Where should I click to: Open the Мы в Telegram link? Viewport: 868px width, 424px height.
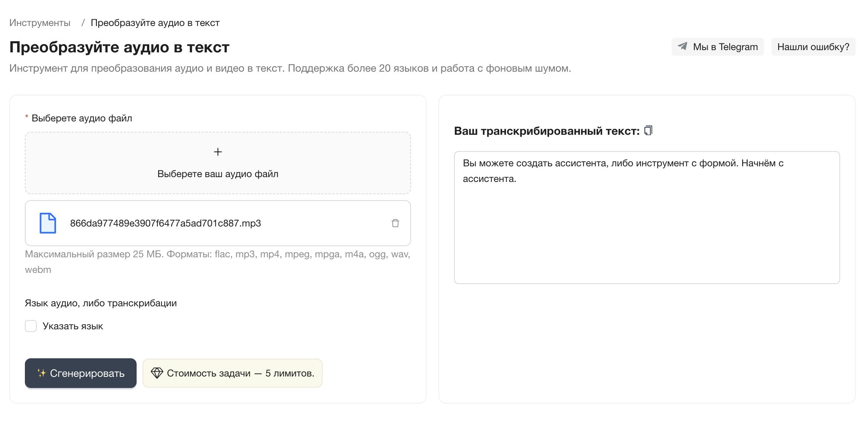725,47
